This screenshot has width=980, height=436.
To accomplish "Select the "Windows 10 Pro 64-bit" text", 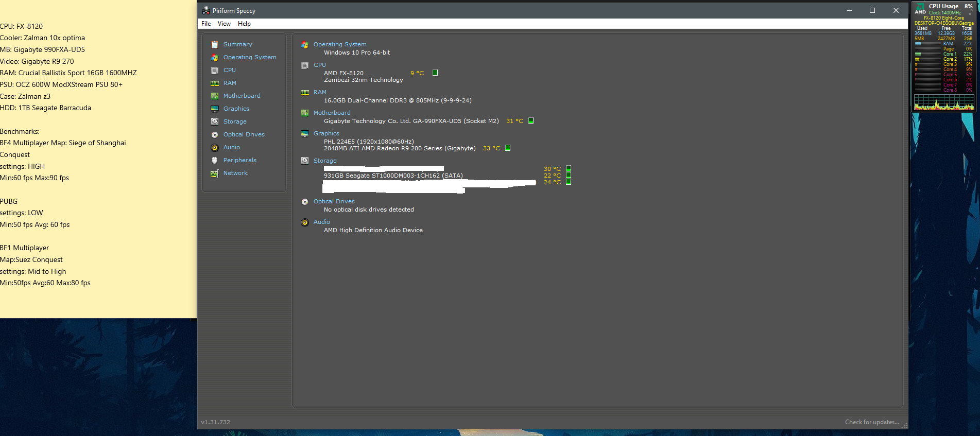I will [x=357, y=53].
